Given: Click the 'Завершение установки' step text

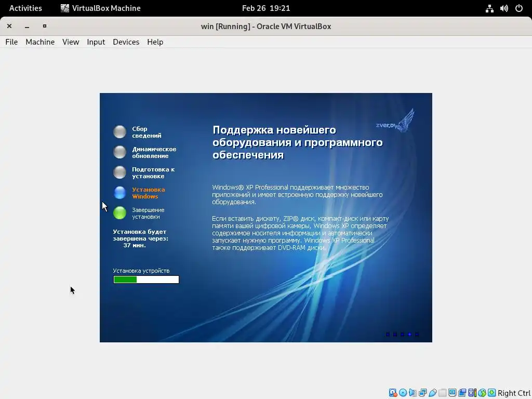Looking at the screenshot, I should tap(148, 214).
